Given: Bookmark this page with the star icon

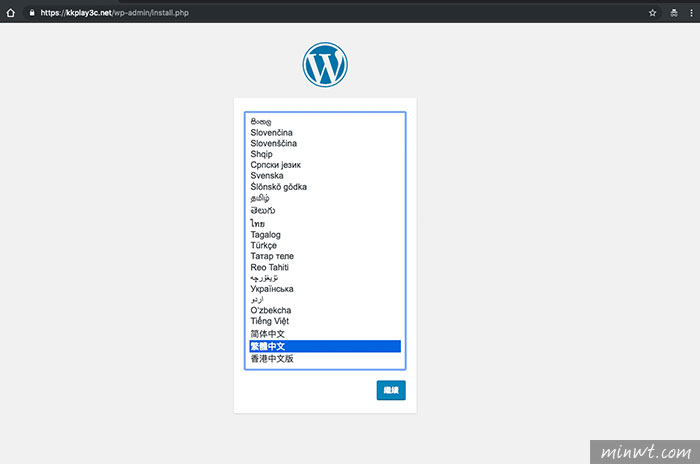Looking at the screenshot, I should [x=652, y=13].
